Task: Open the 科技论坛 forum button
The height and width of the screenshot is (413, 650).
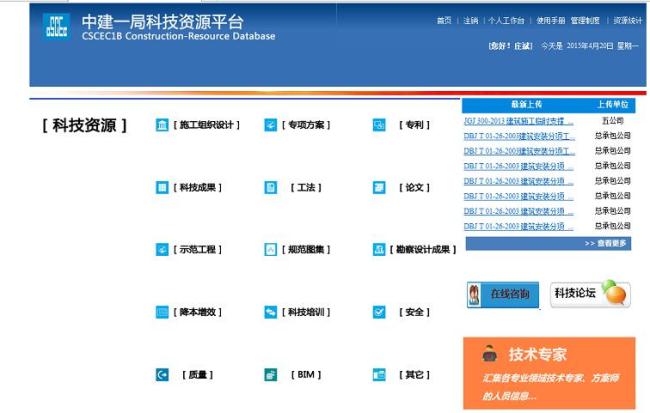Action: [590, 294]
